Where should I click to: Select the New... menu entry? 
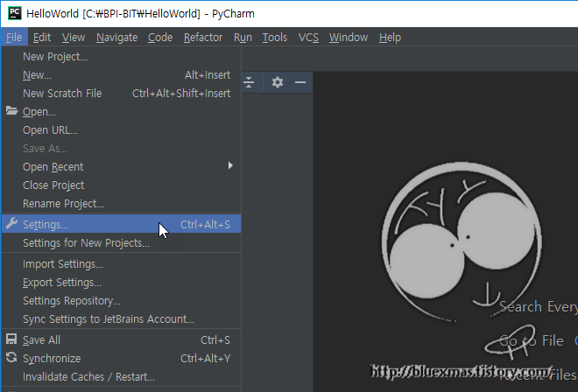click(121, 75)
